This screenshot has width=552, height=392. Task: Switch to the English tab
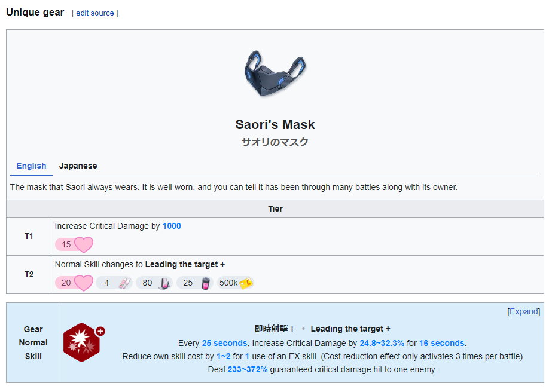pos(31,166)
